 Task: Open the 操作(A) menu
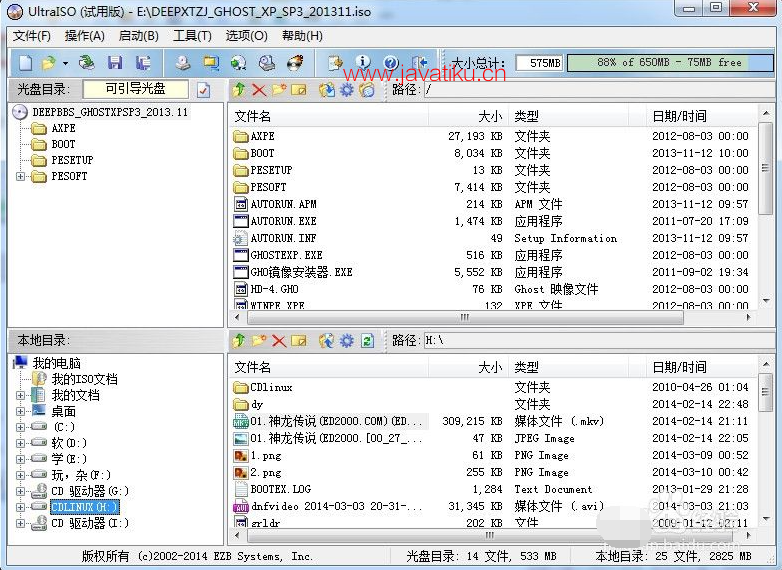(85, 36)
